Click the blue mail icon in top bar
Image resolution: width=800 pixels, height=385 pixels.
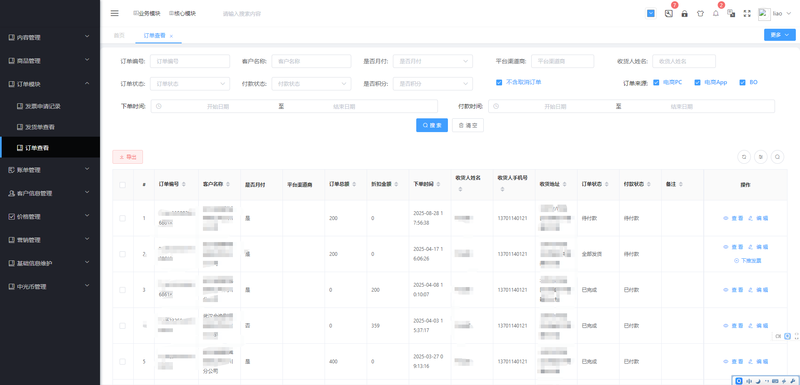[x=651, y=14]
